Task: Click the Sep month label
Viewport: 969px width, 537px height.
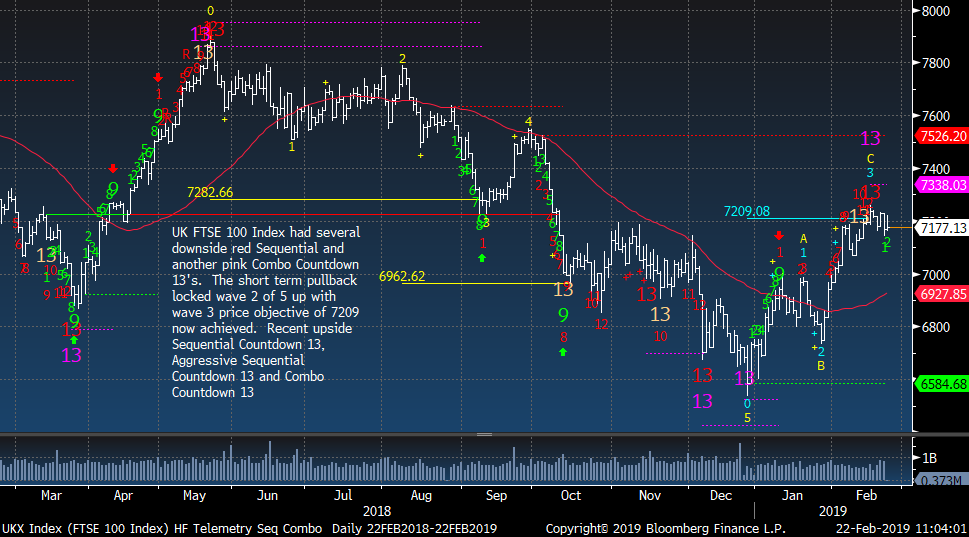Action: click(x=496, y=496)
